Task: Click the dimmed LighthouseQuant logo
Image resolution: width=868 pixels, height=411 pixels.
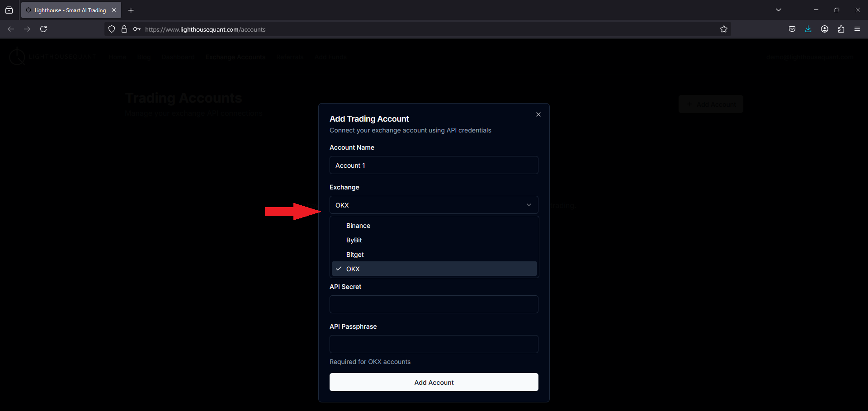Action: pyautogui.click(x=52, y=57)
